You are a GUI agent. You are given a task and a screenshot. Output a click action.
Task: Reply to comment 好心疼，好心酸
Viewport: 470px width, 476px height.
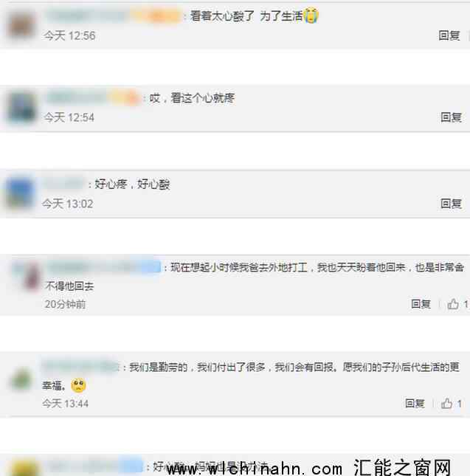[x=452, y=204]
